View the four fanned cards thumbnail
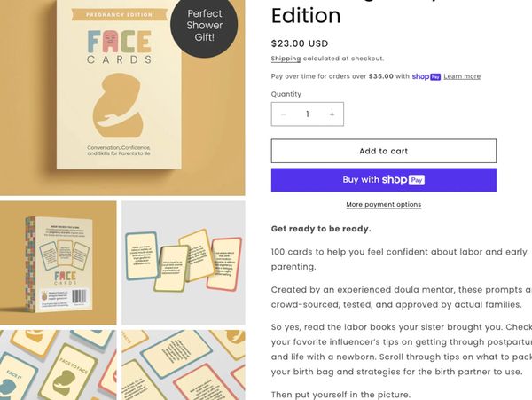Image resolution: width=532 pixels, height=400 pixels. [184, 263]
